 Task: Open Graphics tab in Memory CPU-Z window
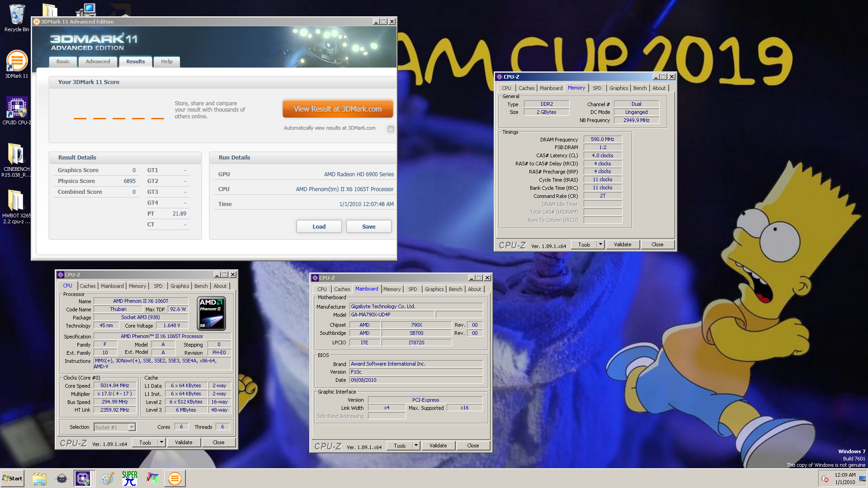pos(618,88)
